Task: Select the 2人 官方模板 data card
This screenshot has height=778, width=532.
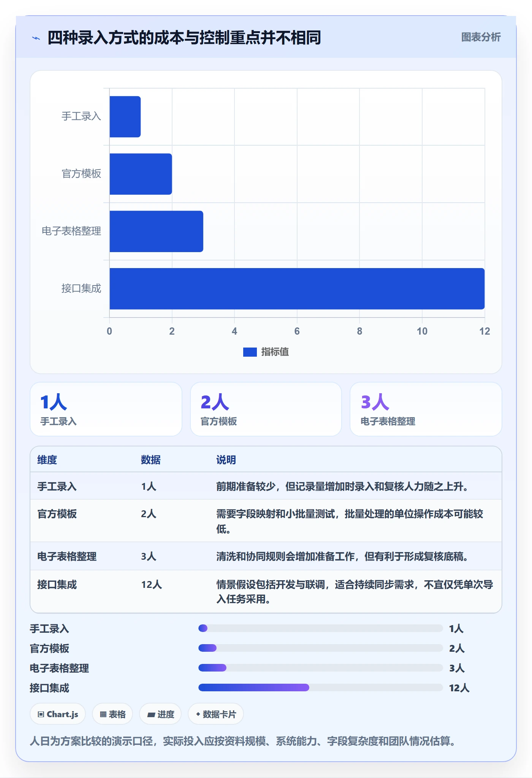Action: tap(266, 409)
